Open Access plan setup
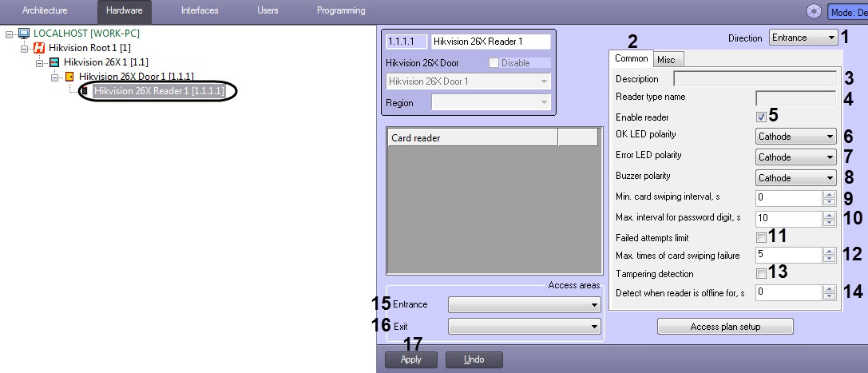Screen dimensions: 868x373 point(725,327)
